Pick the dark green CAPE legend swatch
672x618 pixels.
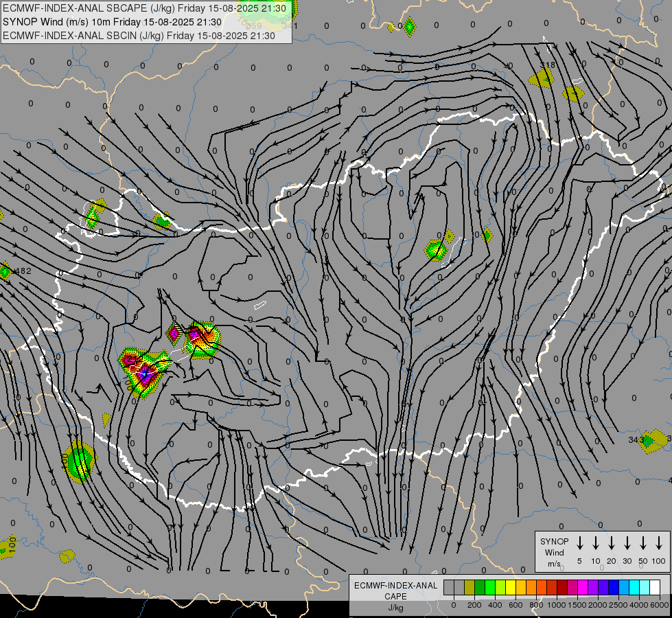coord(480,587)
